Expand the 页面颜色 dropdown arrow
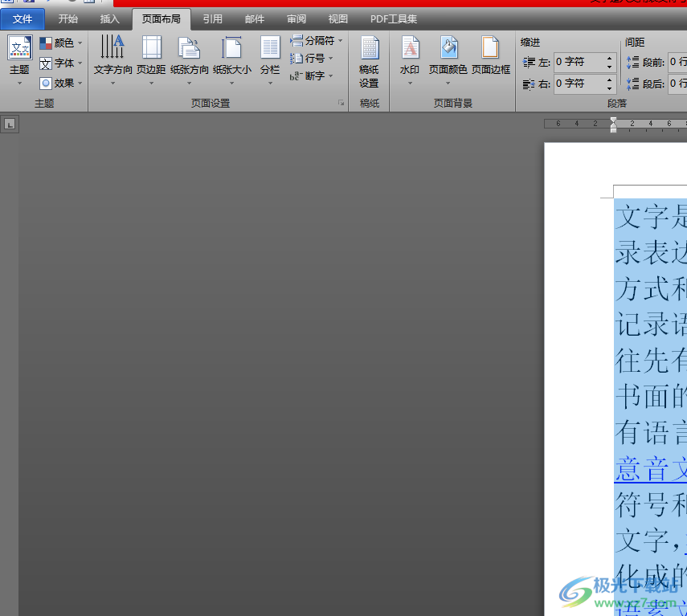 pyautogui.click(x=448, y=84)
